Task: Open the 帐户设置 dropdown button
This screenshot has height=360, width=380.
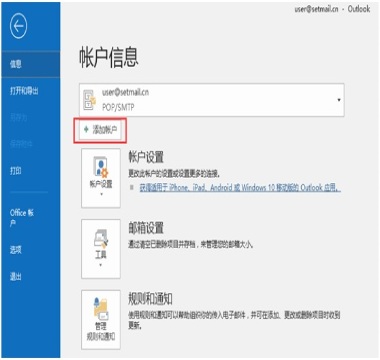Action: point(101,178)
